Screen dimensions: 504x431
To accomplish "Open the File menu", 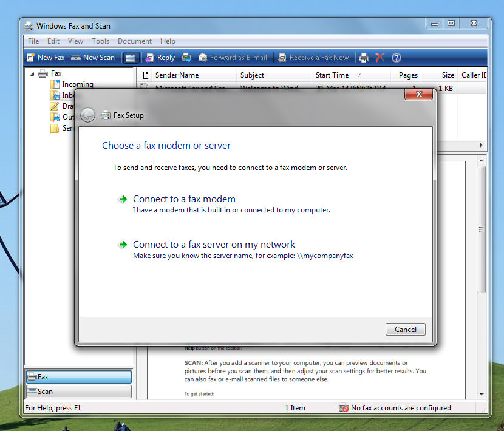I will [x=33, y=41].
